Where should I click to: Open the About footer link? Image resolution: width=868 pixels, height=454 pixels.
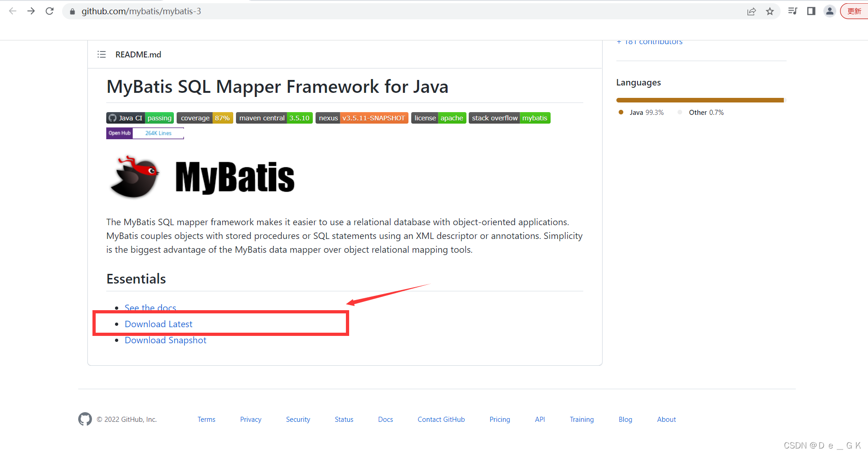667,420
